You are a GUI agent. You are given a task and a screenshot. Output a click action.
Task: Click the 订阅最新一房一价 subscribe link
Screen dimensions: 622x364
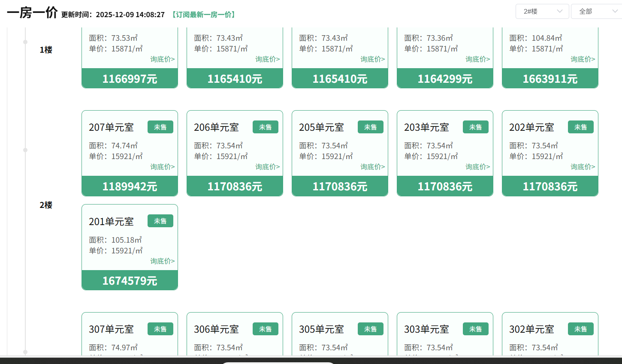pyautogui.click(x=204, y=15)
